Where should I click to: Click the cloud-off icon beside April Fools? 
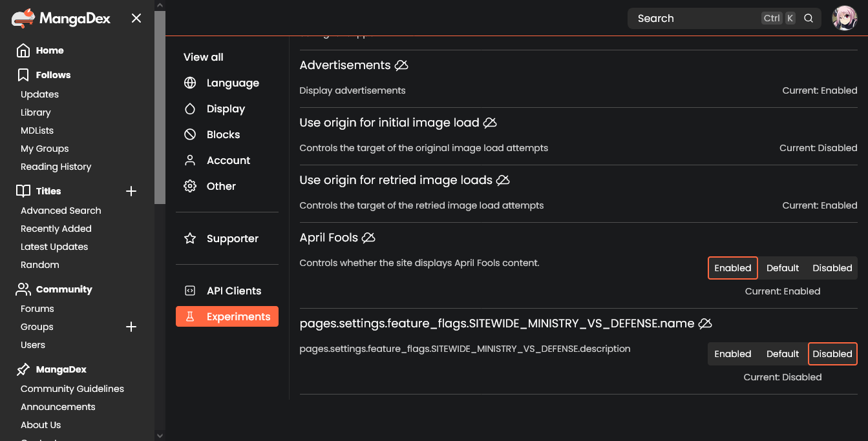tap(368, 238)
